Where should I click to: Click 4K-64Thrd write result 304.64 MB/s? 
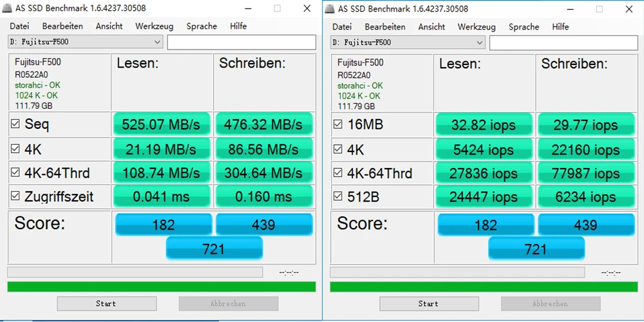click(x=263, y=173)
